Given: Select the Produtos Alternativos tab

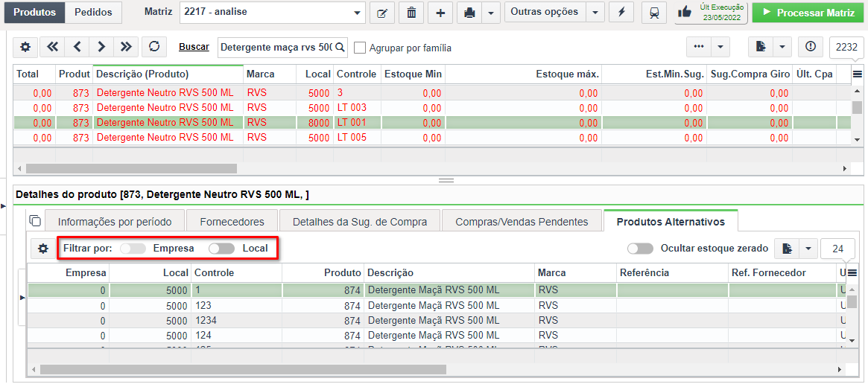Looking at the screenshot, I should (671, 221).
